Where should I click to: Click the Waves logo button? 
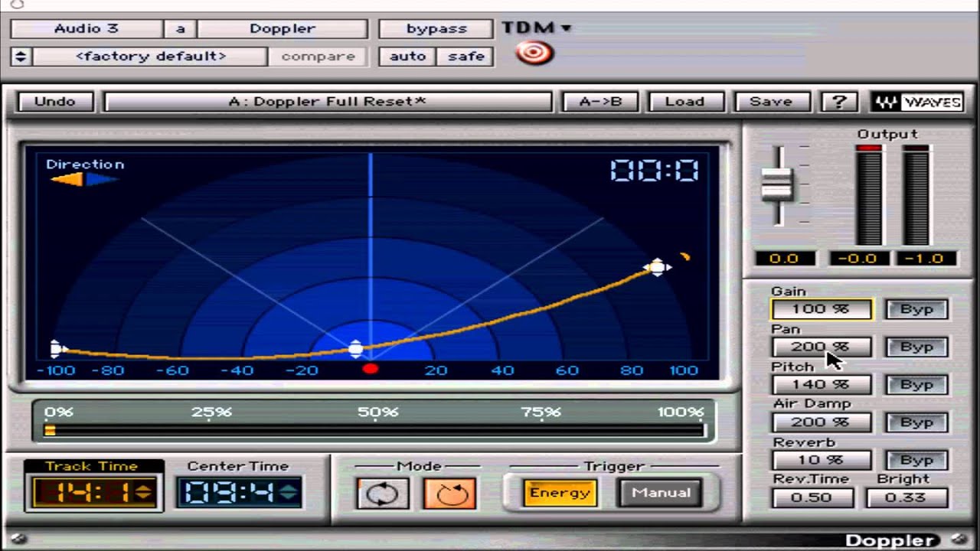pos(916,102)
